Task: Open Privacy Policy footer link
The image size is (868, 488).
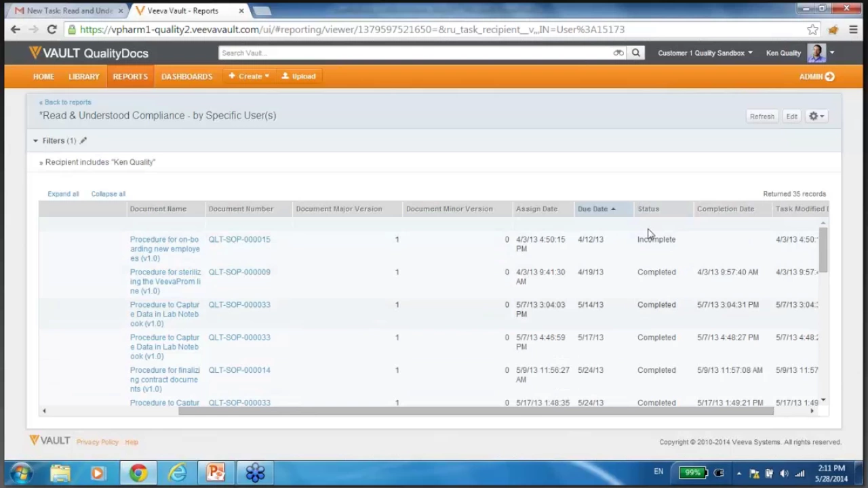Action: 97,442
